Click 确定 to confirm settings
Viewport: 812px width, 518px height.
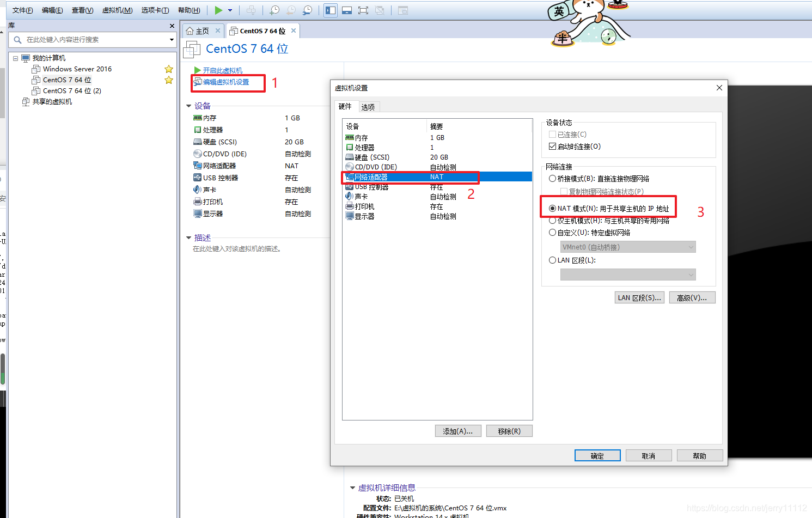pyautogui.click(x=597, y=456)
